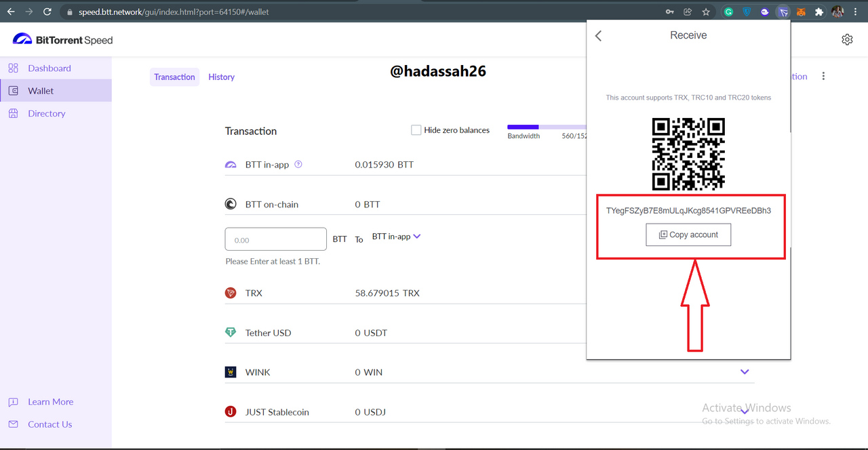Go back from the Receive panel
868x450 pixels.
point(598,36)
